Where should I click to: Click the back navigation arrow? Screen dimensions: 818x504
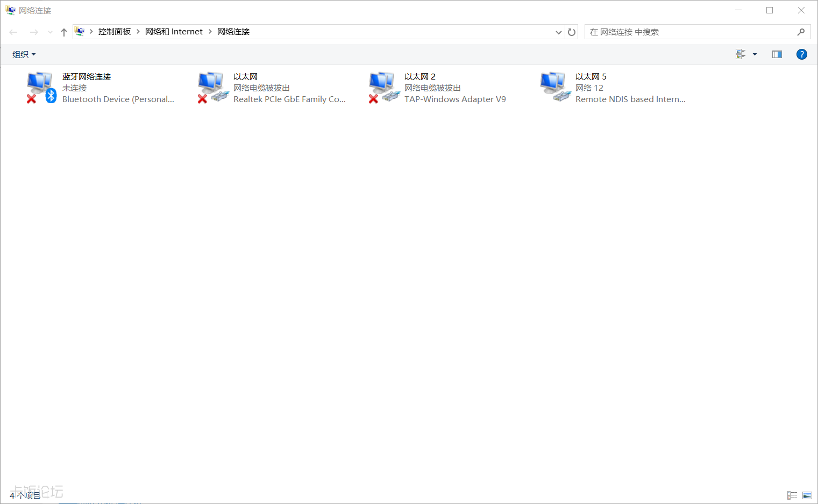(13, 32)
